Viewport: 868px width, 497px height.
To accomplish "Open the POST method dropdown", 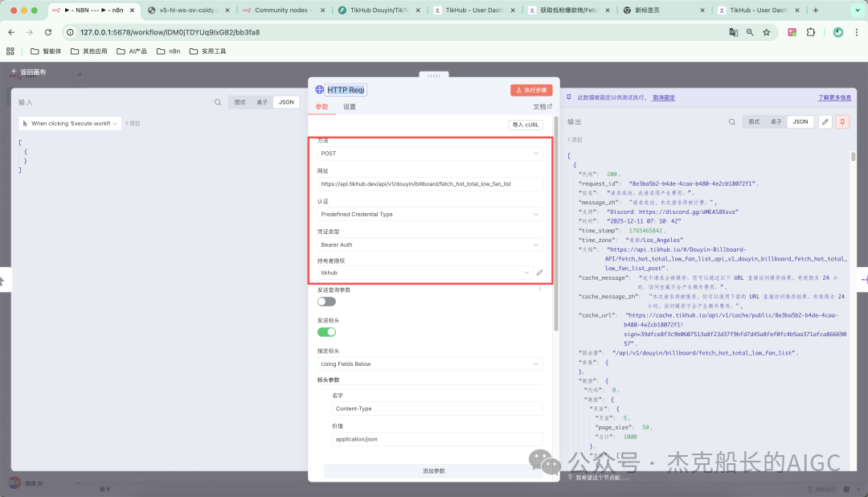I will (x=429, y=154).
